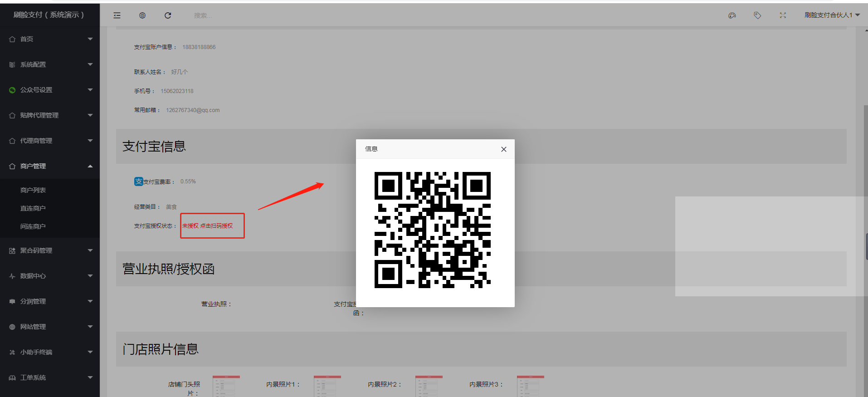
Task: Expand the 分润管理 menu arrow
Action: coord(90,301)
